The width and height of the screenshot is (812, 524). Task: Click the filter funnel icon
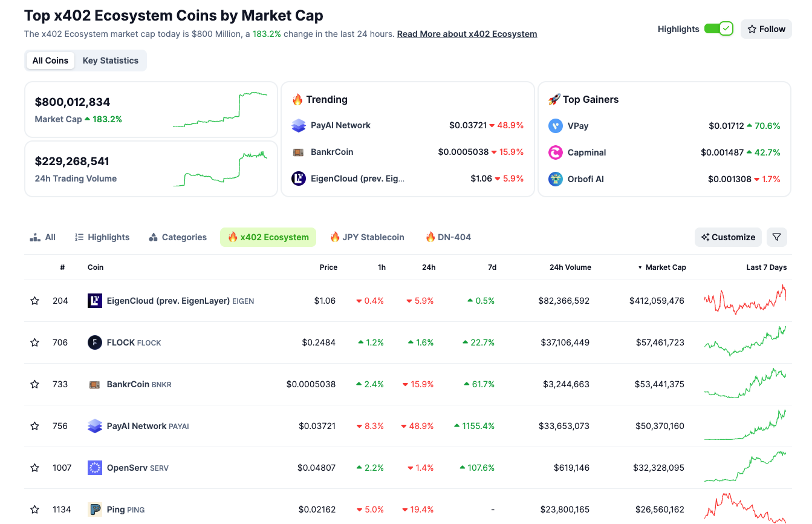pyautogui.click(x=777, y=237)
